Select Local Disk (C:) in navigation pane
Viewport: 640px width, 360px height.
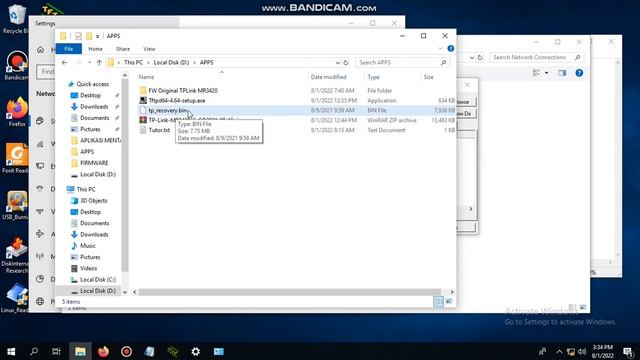point(98,280)
